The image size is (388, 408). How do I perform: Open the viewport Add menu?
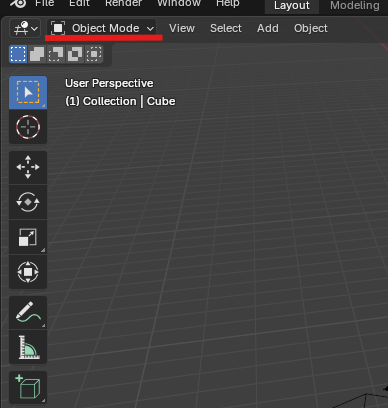point(268,28)
